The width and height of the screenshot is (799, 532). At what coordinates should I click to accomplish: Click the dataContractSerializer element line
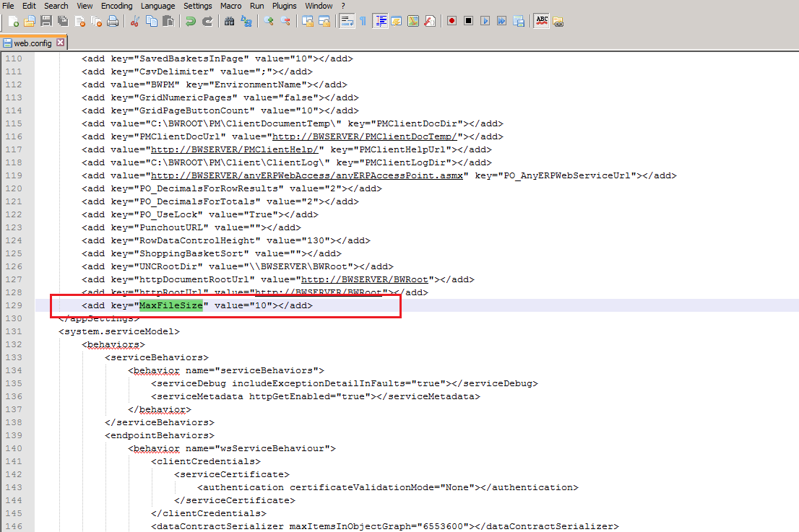(x=385, y=526)
